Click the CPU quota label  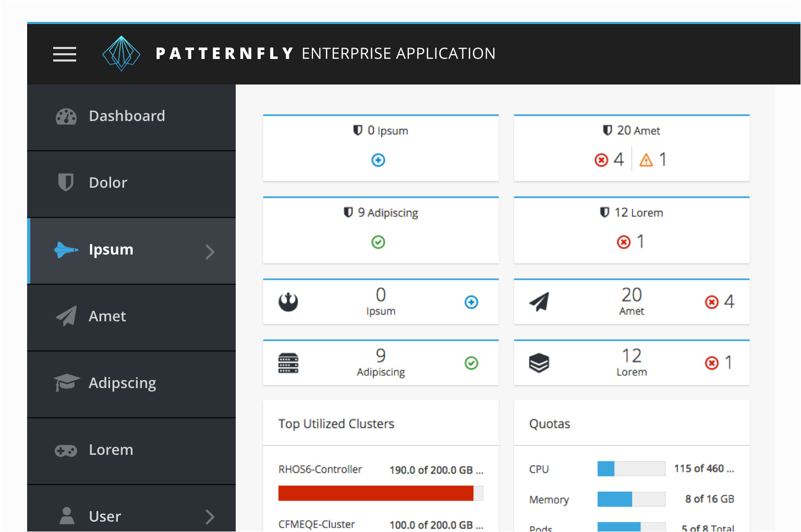539,469
